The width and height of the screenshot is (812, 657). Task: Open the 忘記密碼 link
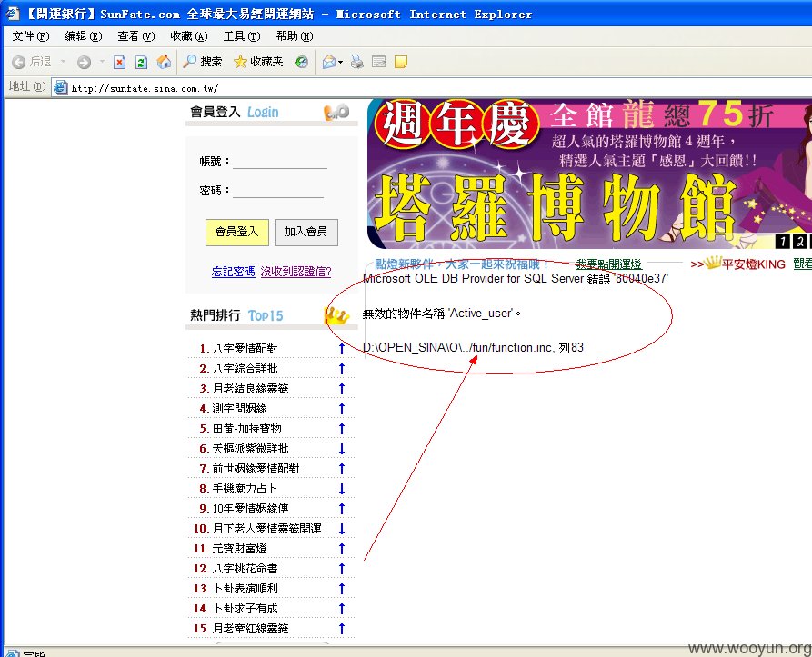click(x=234, y=272)
